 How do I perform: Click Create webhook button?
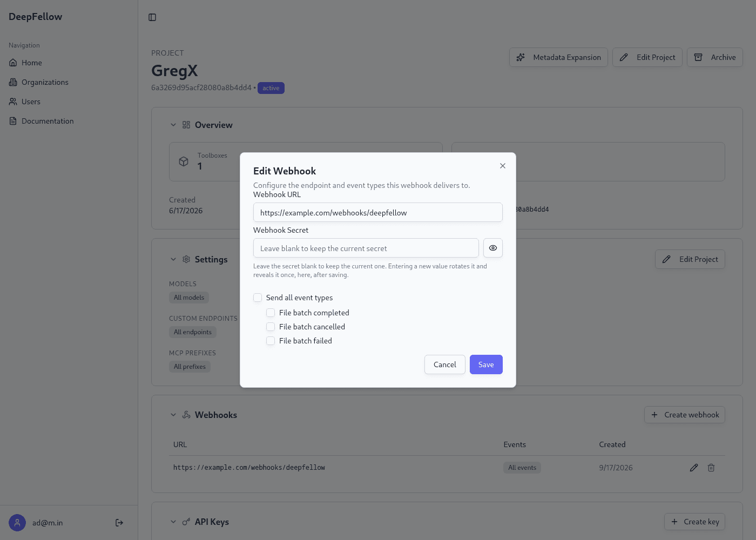tap(685, 415)
